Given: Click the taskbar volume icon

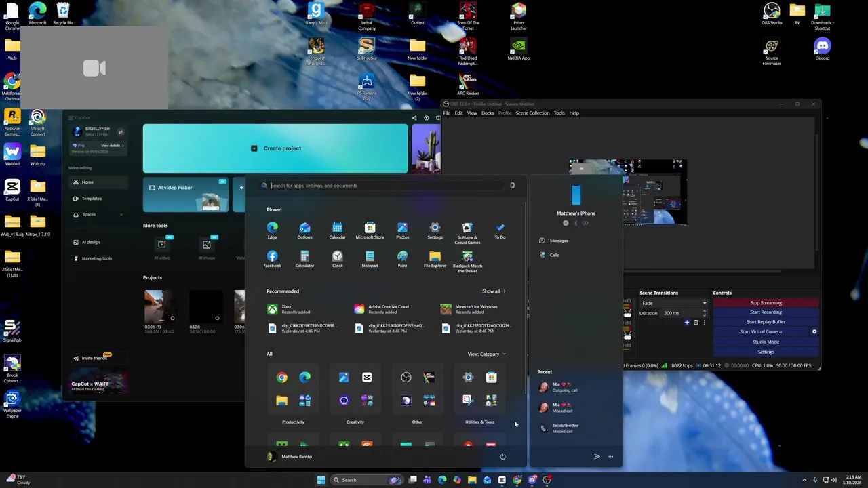Looking at the screenshot, I should pos(834,480).
